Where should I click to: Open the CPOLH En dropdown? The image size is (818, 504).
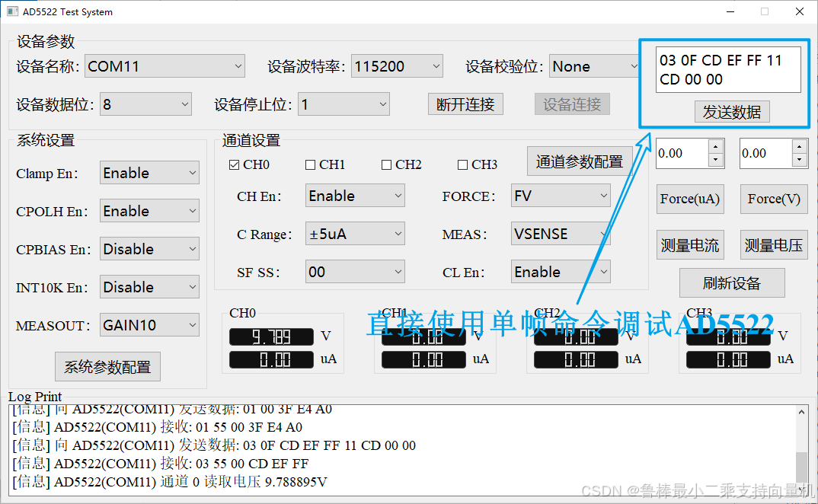click(x=150, y=211)
